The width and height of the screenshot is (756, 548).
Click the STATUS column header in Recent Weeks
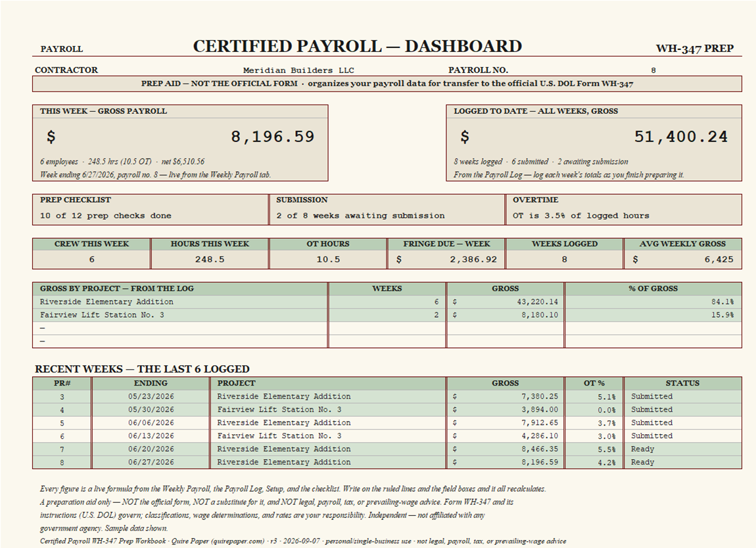[682, 383]
